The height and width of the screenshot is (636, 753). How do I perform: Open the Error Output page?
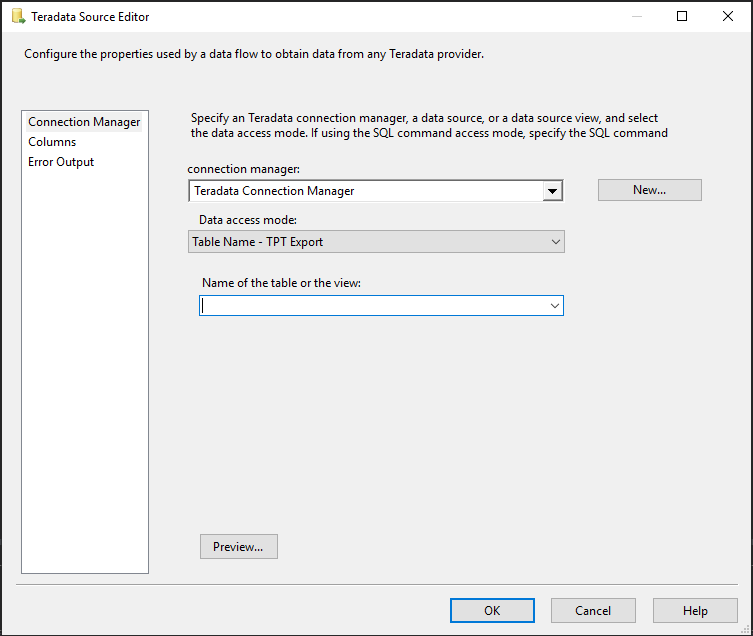(61, 162)
